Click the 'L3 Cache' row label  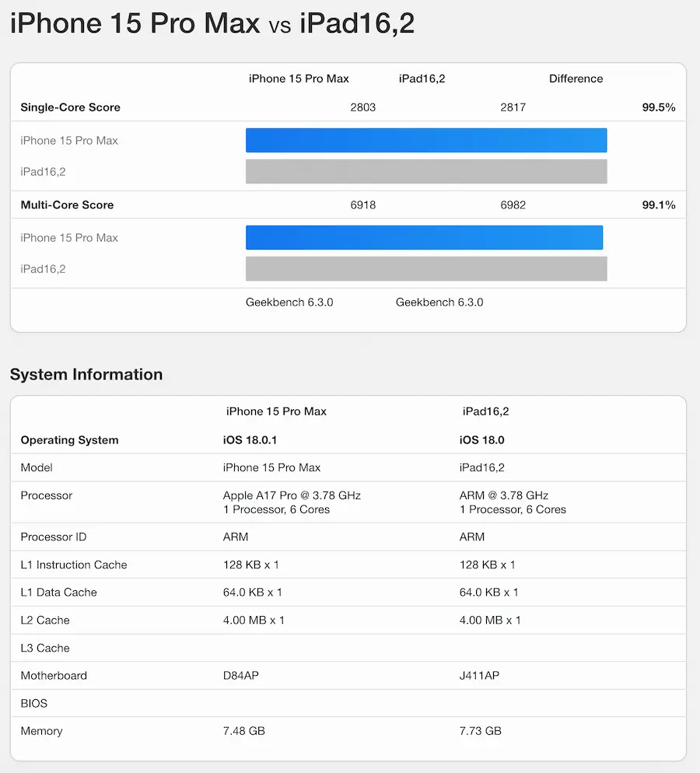tap(45, 649)
